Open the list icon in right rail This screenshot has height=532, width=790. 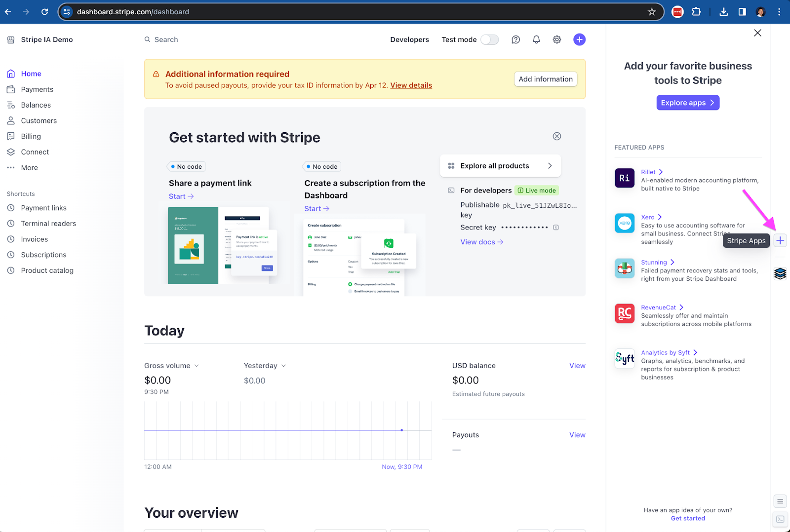click(780, 501)
